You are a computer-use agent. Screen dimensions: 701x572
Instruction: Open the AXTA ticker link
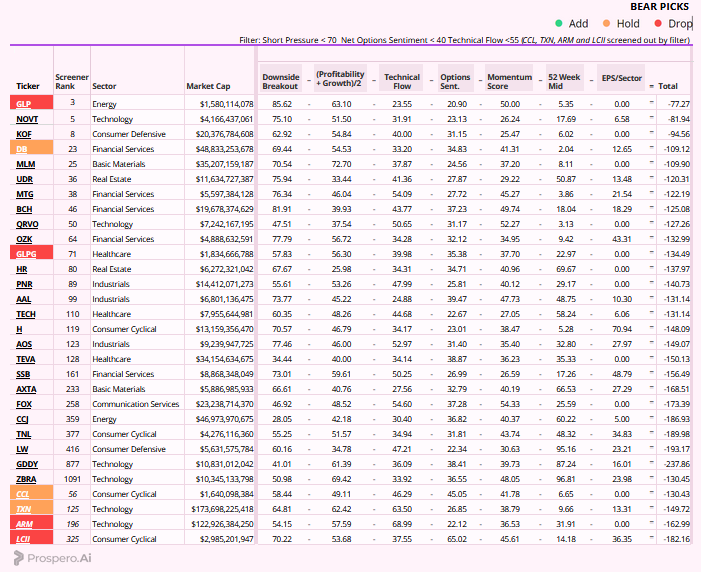26,389
